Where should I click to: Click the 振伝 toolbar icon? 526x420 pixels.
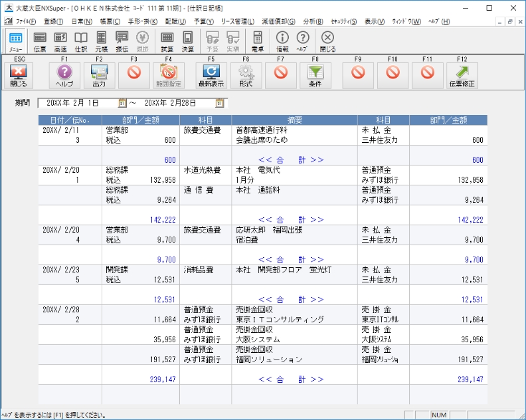(x=122, y=42)
